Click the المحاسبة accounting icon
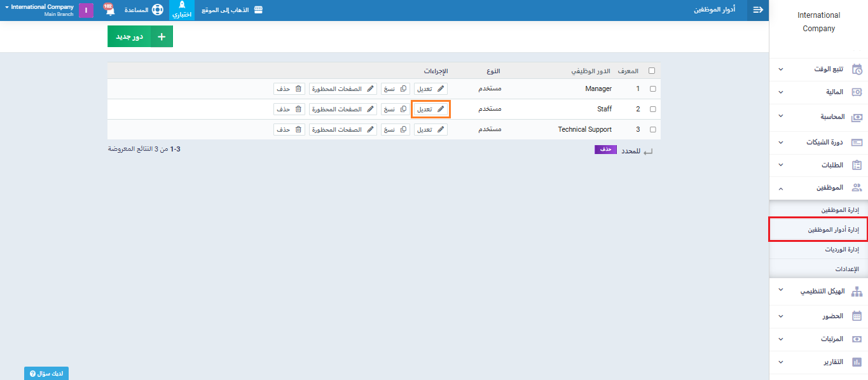 (x=857, y=117)
